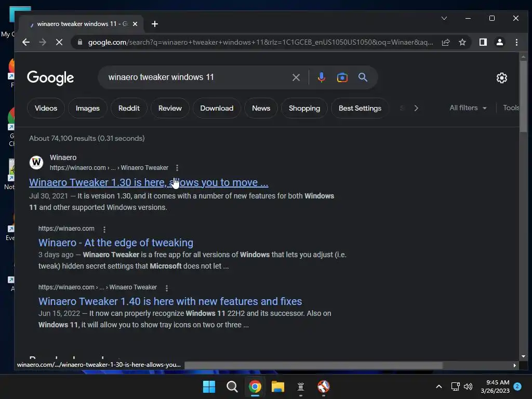Bookmark this page with the star
Image resolution: width=532 pixels, height=399 pixels.
point(462,42)
